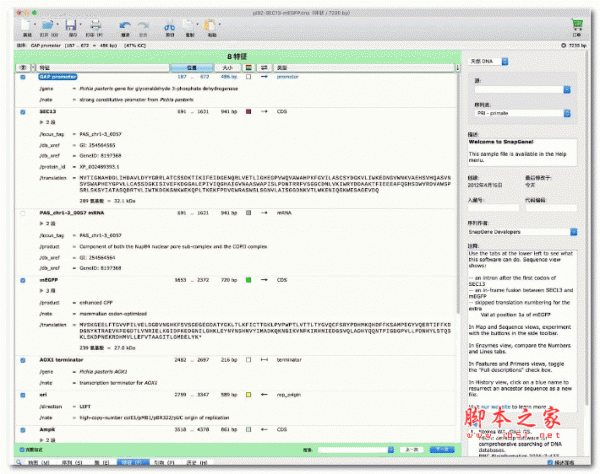Viewport: 600px width, 474px height.
Task: Select the highlighted Features (F) tab
Action: (x=133, y=463)
